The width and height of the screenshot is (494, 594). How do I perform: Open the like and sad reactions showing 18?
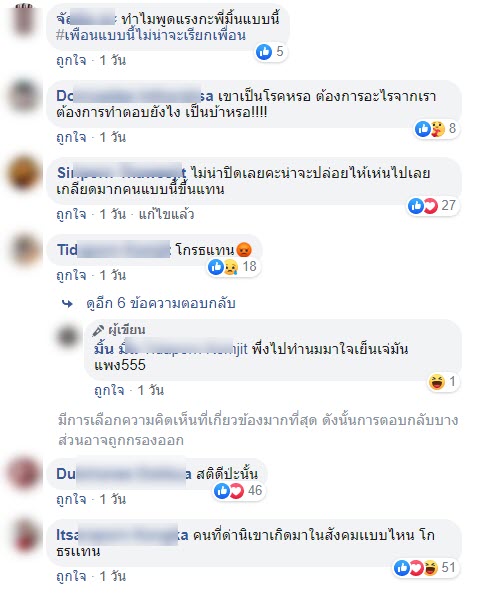coord(233,267)
